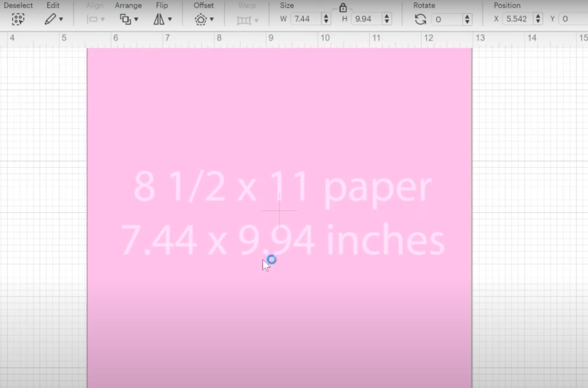Image resolution: width=588 pixels, height=388 pixels.
Task: Apply an Offset with the pentagon icon
Action: [201, 19]
